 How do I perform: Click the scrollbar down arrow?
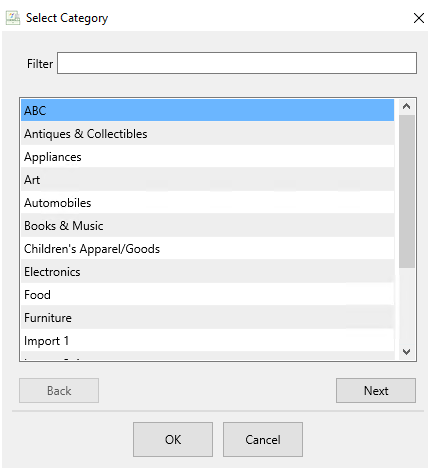click(x=406, y=352)
